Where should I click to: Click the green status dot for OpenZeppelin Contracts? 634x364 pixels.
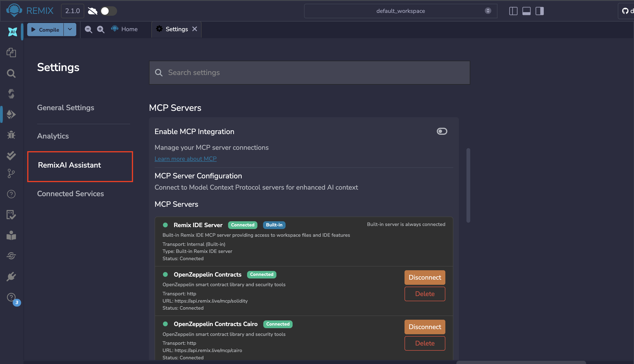click(165, 274)
